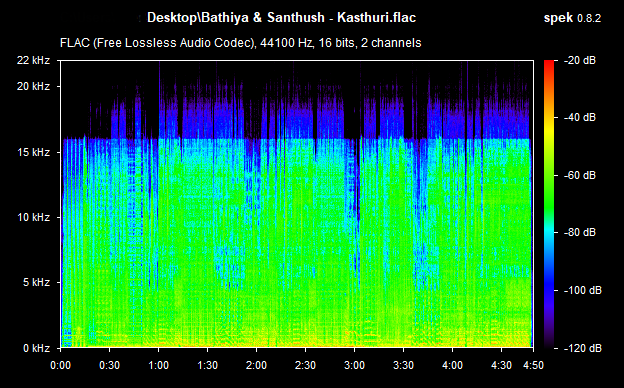Click the -80 dB scale label
The image size is (624, 388).
tap(580, 232)
